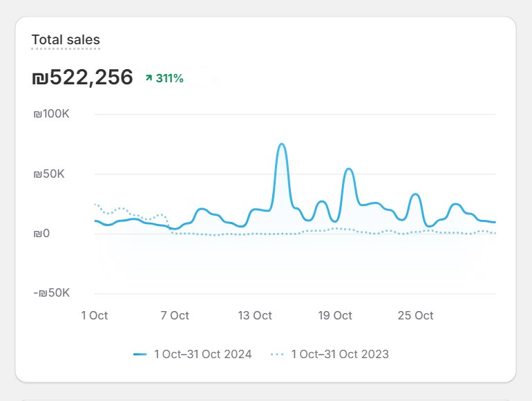Click the ₪0 baseline axis label
The height and width of the screenshot is (401, 532).
(x=41, y=233)
